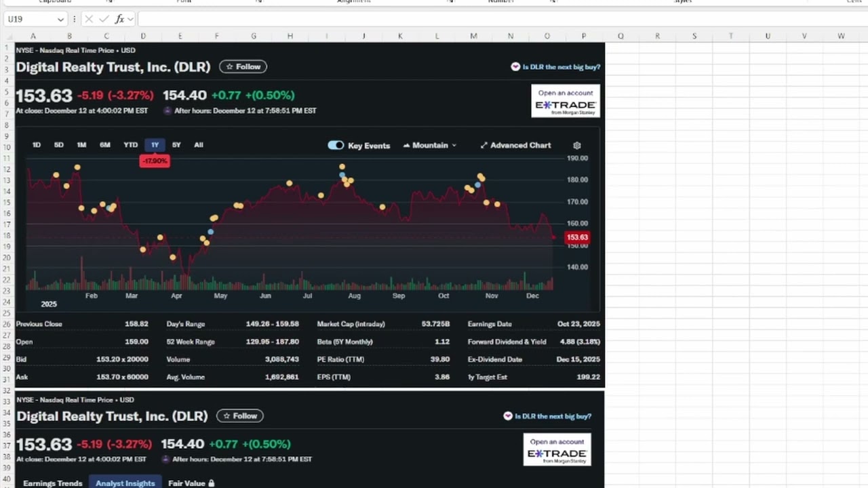The width and height of the screenshot is (868, 488).
Task: Open the Fair Value locked tab
Action: tap(191, 483)
